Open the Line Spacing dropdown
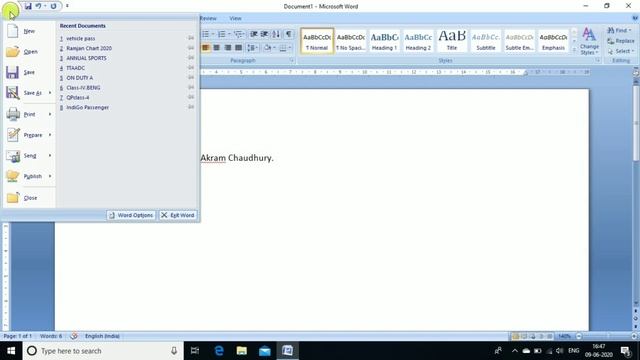The image size is (640, 360). pos(253,48)
